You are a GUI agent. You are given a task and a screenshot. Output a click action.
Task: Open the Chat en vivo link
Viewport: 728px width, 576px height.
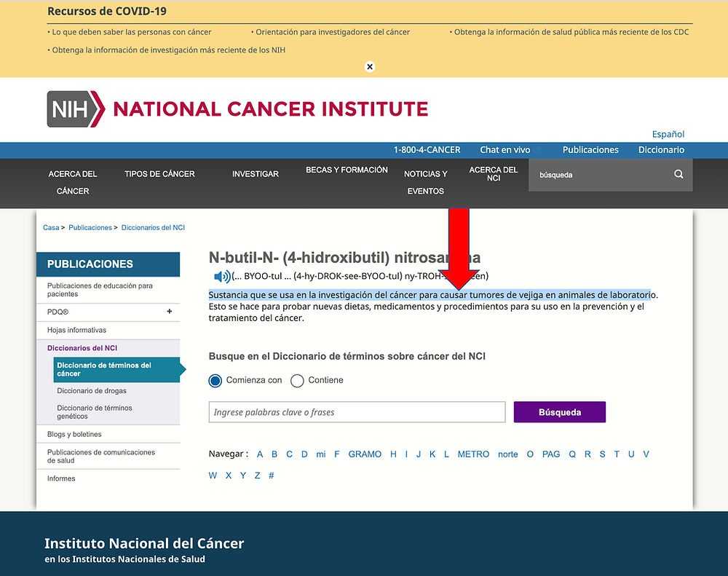[x=505, y=150]
